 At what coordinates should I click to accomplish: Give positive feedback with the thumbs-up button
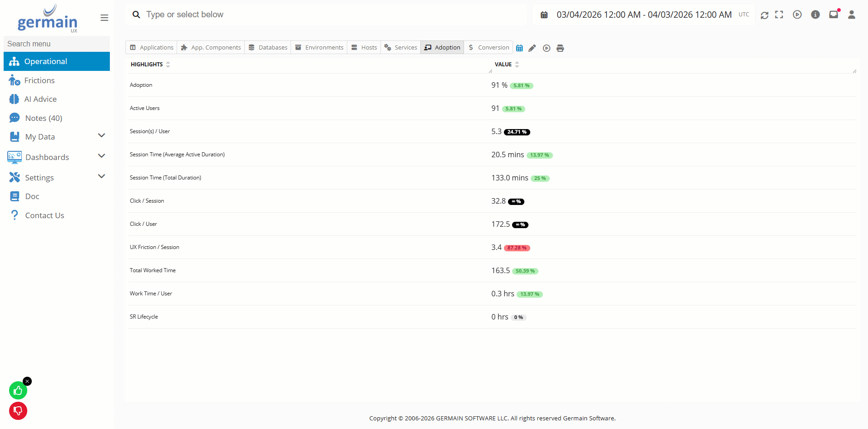[18, 390]
